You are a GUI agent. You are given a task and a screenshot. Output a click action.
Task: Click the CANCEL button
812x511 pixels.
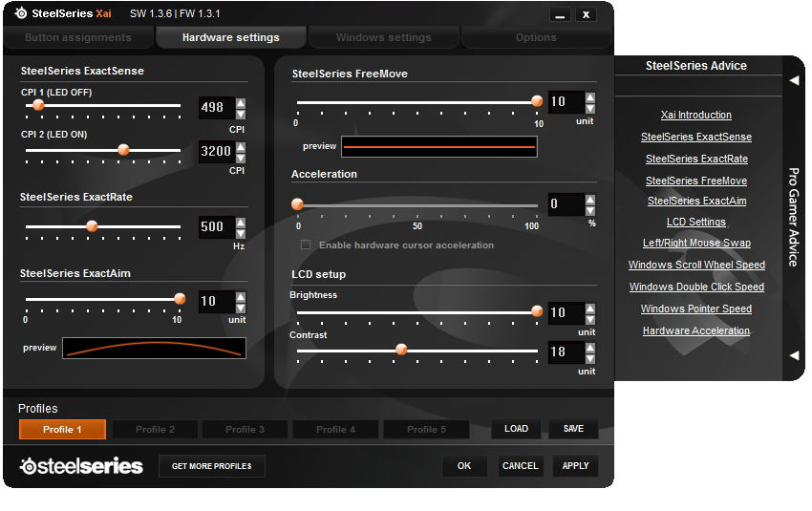(x=520, y=466)
